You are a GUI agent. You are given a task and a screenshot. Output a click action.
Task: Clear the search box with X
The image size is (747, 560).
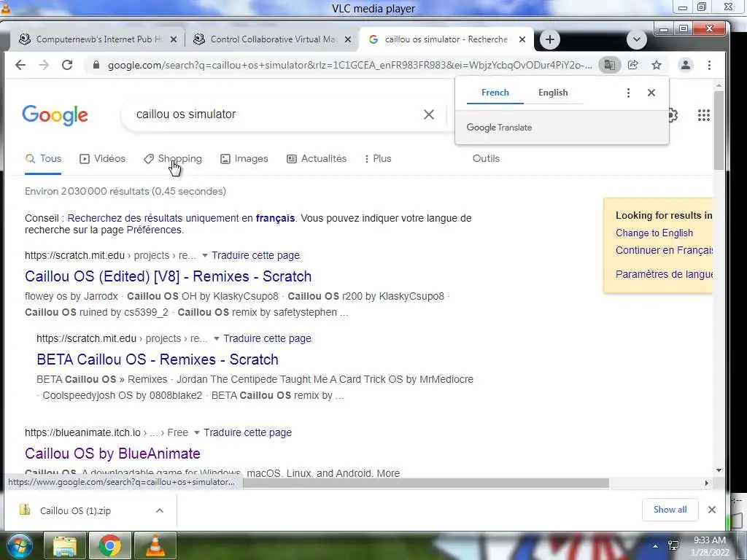(429, 114)
